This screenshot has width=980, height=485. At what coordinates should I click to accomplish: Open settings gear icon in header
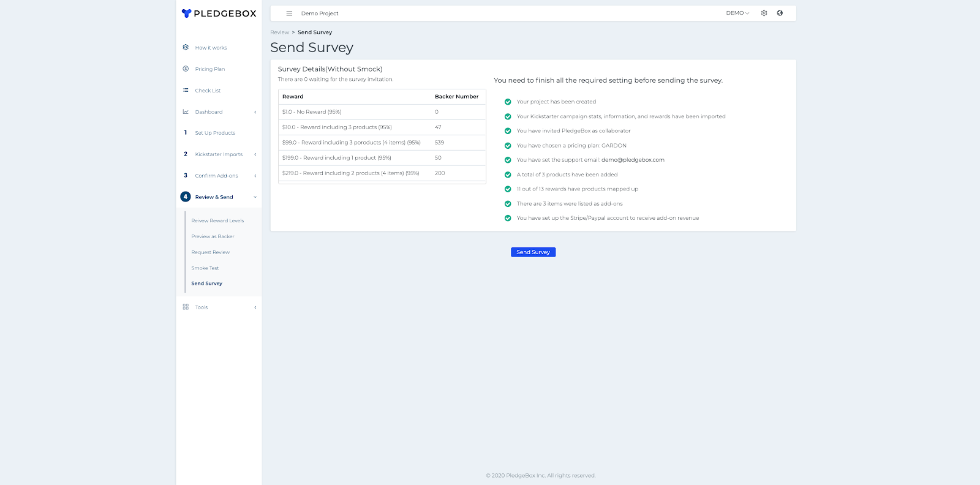click(764, 13)
